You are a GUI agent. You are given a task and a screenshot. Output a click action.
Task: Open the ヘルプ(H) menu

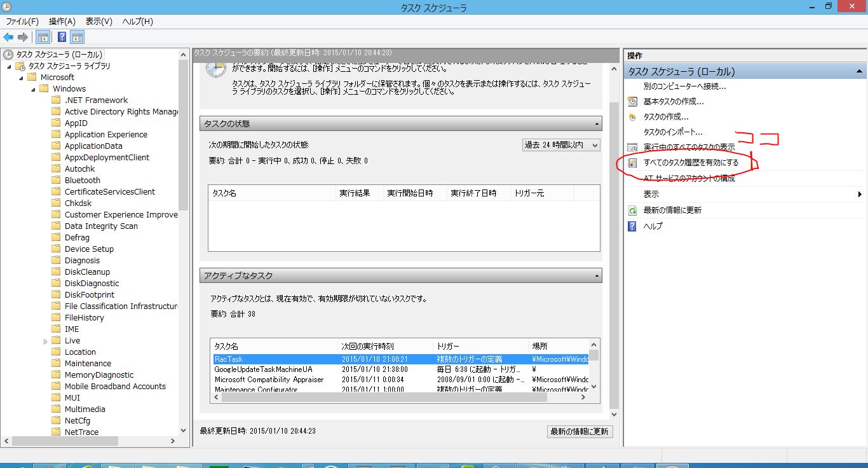[x=137, y=21]
